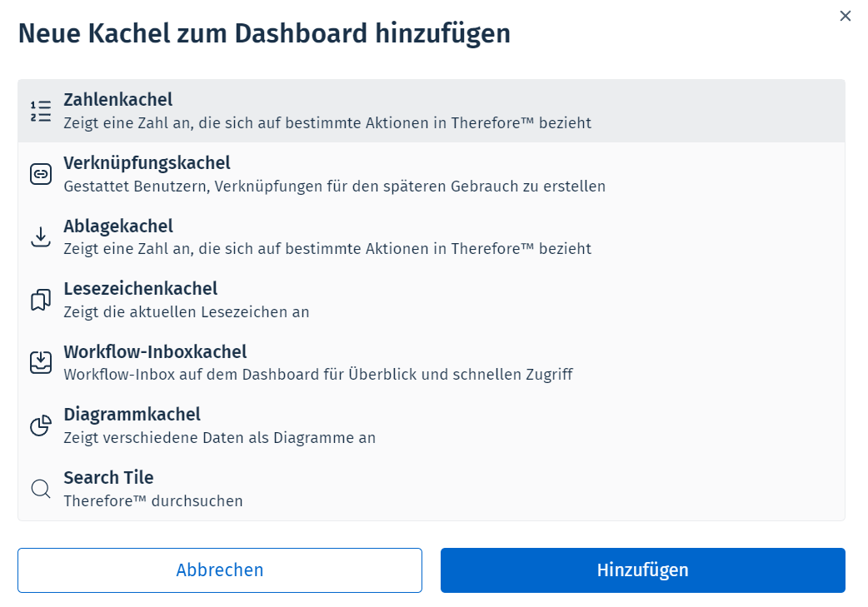Click the blue Hinzufügen button
Viewport: 868px width, 607px height.
[643, 570]
